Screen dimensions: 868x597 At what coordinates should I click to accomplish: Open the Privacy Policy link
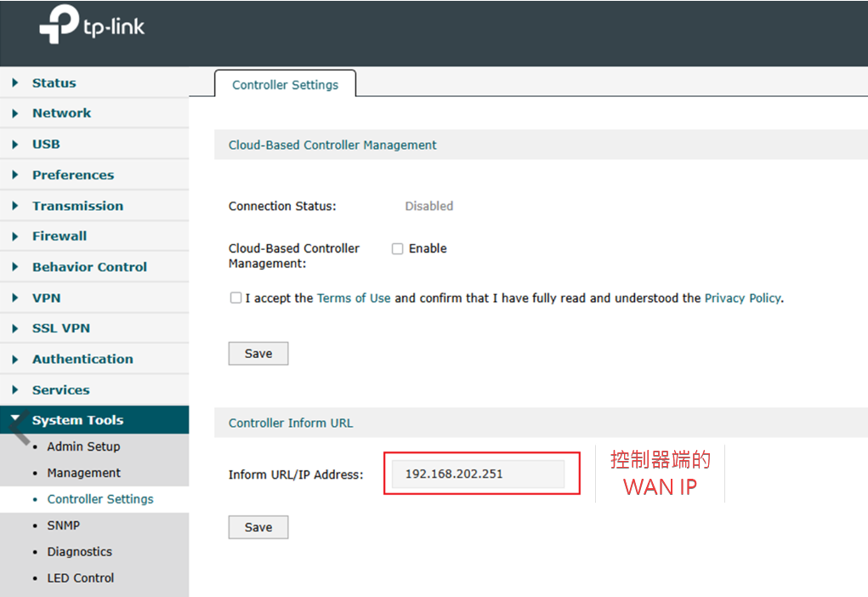pos(742,298)
